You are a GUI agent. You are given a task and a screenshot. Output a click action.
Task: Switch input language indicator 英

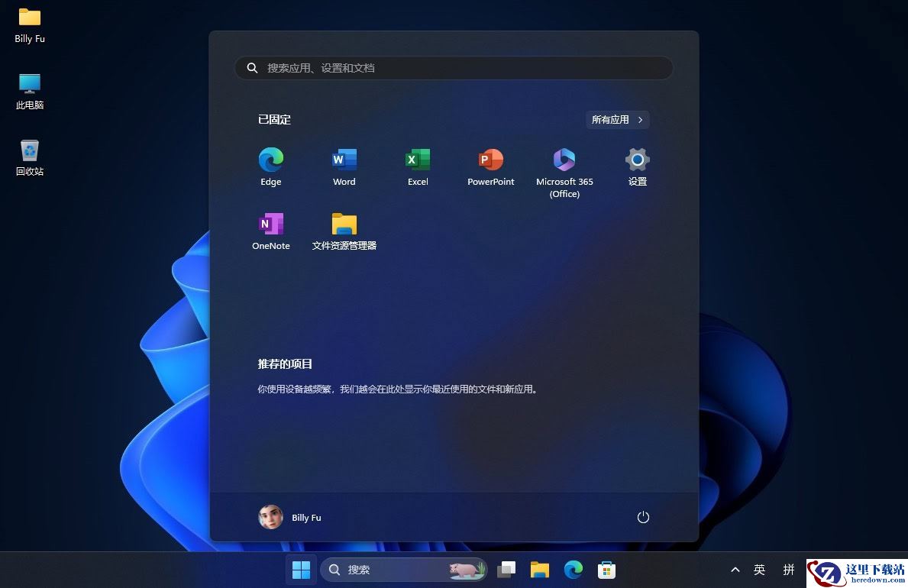coord(759,570)
